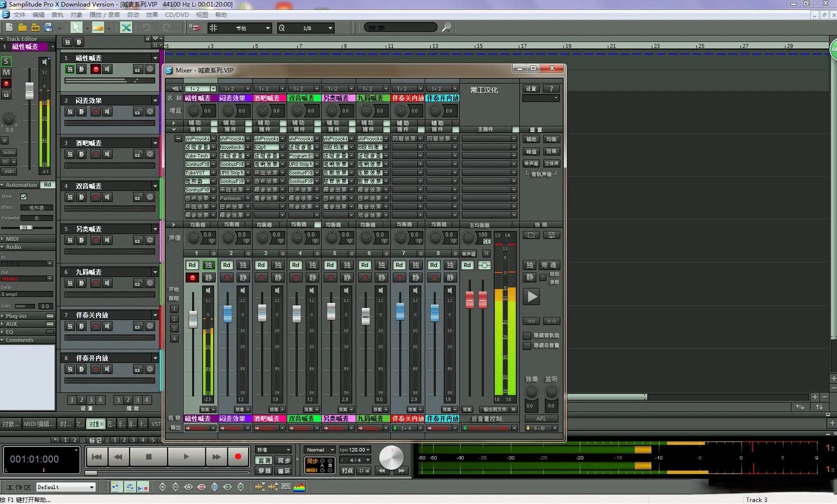Click the magnifier search icon
This screenshot has height=504, width=837.
(x=446, y=27)
